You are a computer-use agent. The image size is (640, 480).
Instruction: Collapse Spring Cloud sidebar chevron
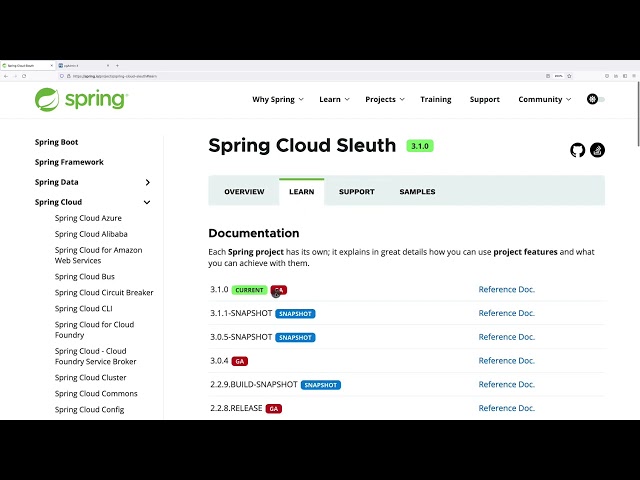click(147, 202)
